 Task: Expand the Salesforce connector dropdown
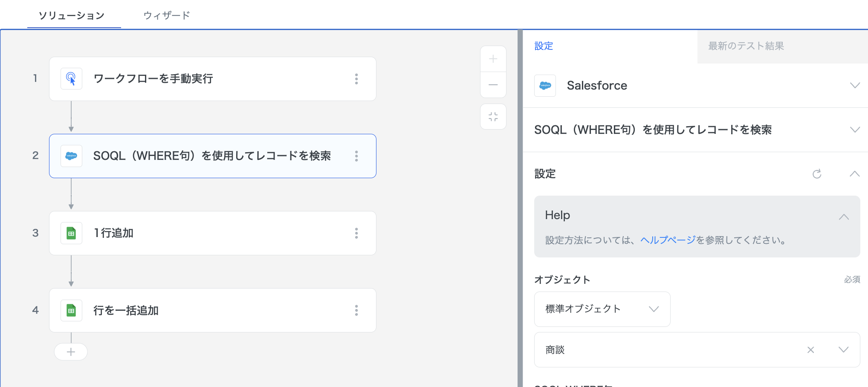854,86
